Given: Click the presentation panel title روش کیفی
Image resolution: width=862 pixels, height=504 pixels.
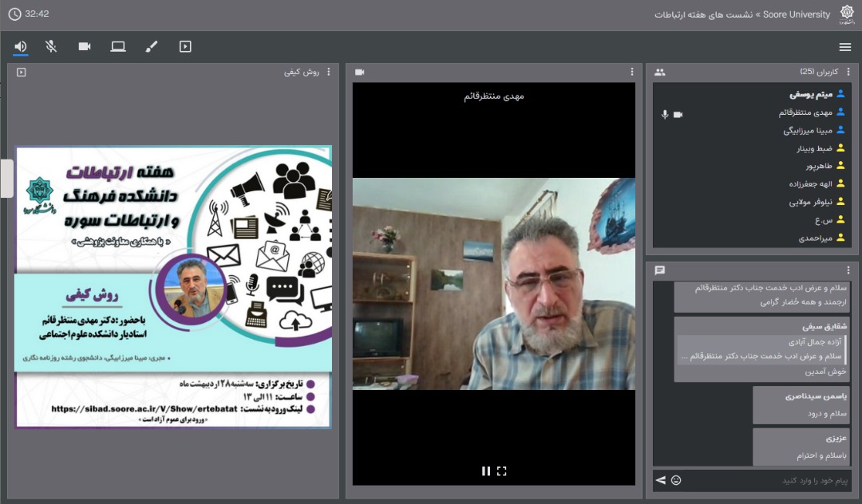Looking at the screenshot, I should click(x=302, y=72).
